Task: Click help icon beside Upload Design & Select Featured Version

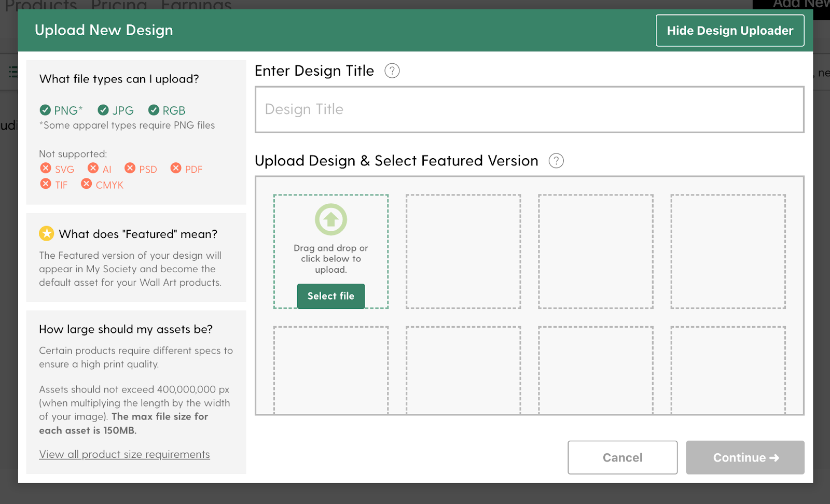Action: pyautogui.click(x=556, y=161)
